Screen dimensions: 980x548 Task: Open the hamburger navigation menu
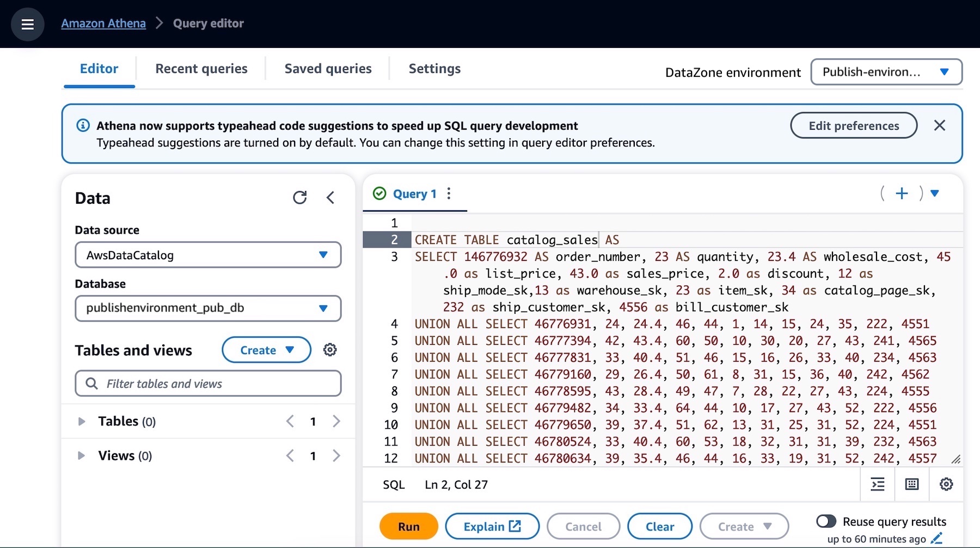[27, 24]
